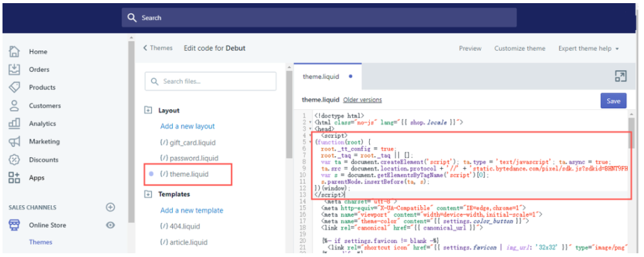This screenshot has height=257, width=644.
Task: Open gift_card.liquid file
Action: click(x=188, y=143)
